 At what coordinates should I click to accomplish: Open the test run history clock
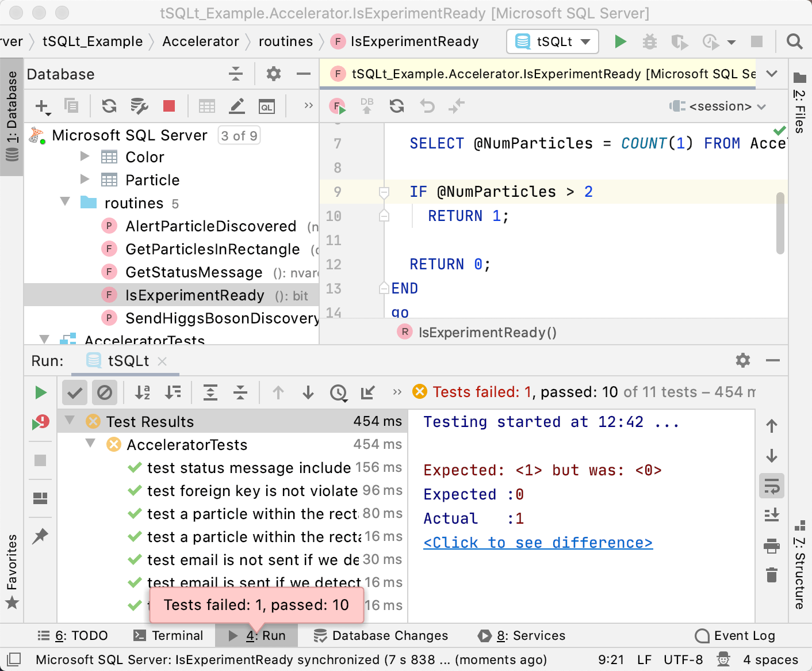click(338, 392)
